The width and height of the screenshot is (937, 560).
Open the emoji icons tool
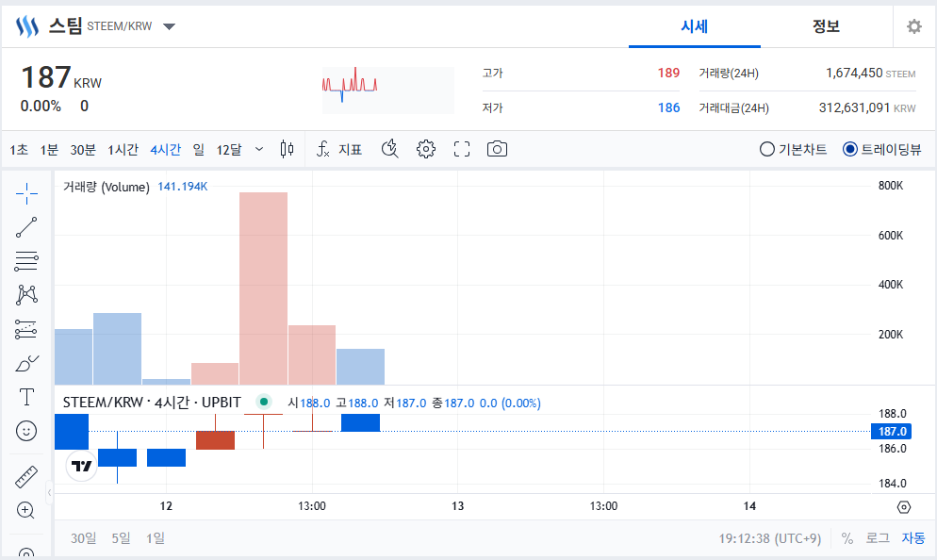26,431
